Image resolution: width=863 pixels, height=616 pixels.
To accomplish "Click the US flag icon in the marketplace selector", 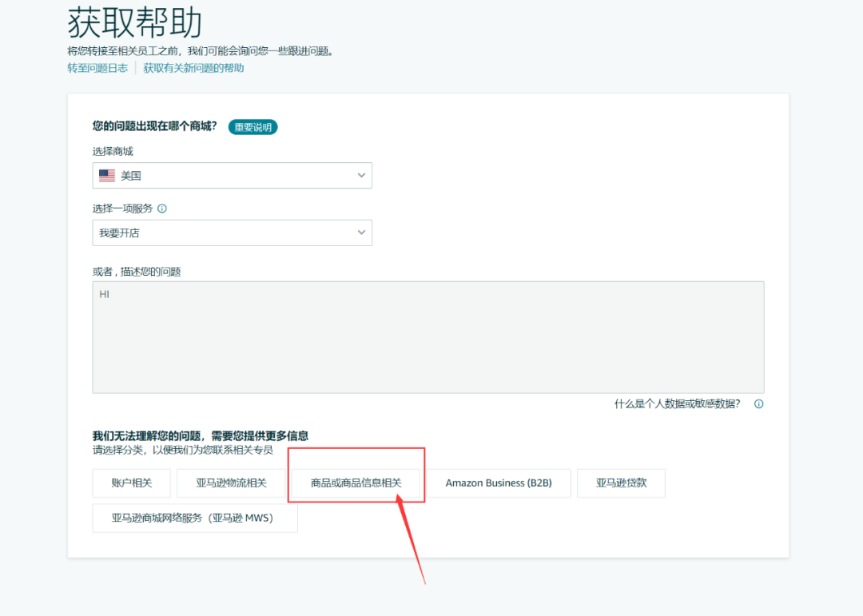I will (106, 175).
